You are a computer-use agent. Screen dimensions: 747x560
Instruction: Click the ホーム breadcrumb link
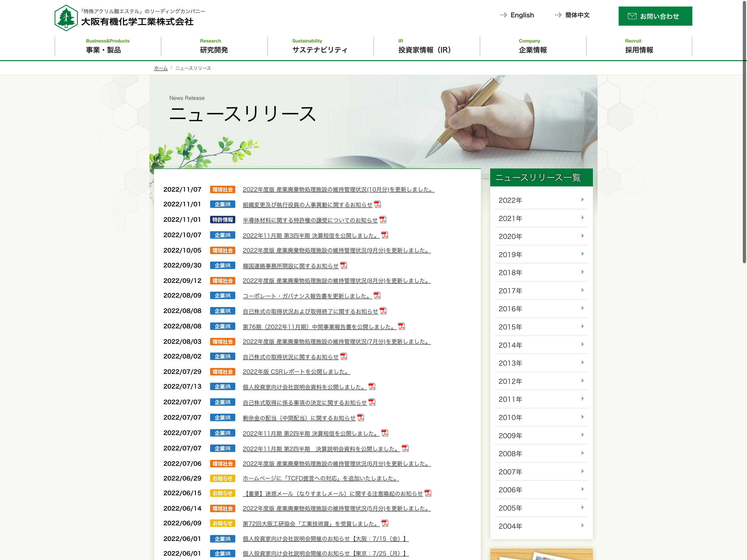point(161,68)
